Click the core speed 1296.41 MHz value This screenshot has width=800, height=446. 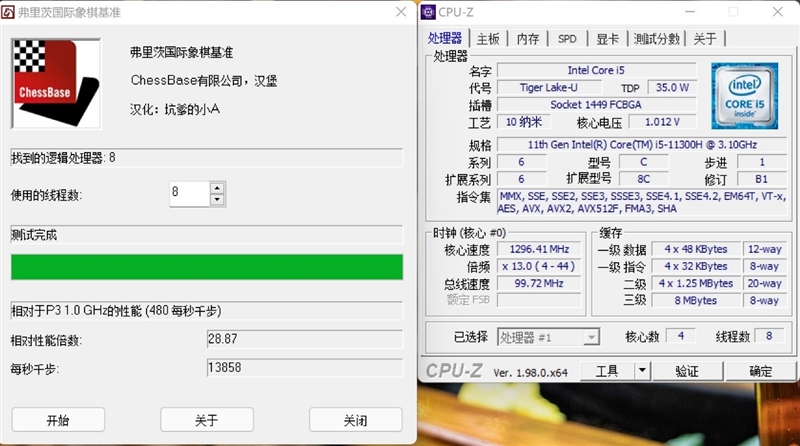[539, 249]
